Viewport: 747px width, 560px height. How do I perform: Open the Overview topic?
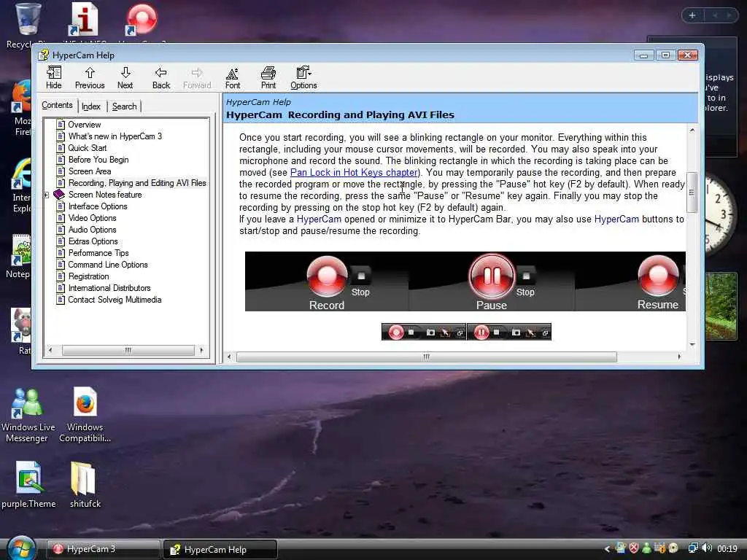pos(85,125)
